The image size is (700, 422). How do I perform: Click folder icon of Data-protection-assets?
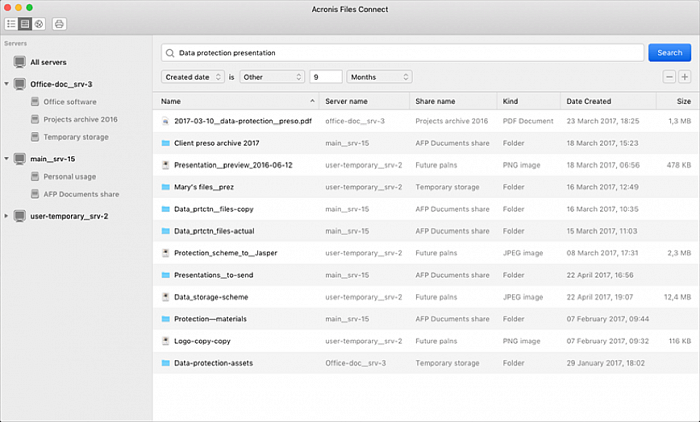166,363
